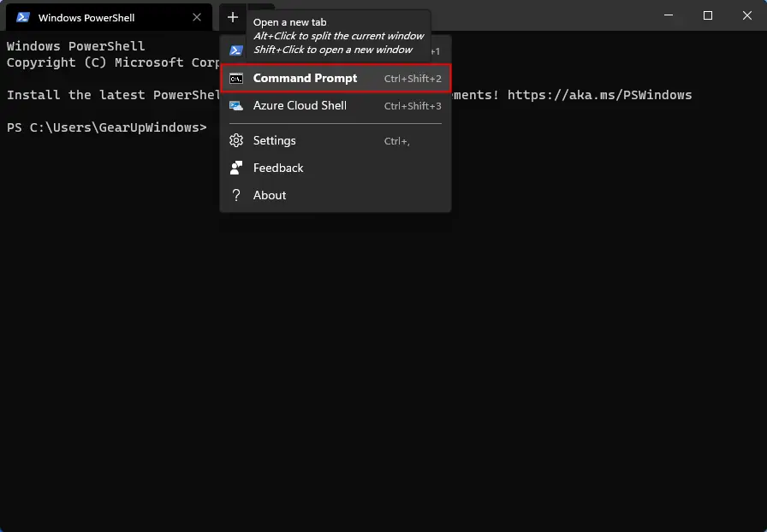This screenshot has width=767, height=532.
Task: Click the Copyright (C) Microsoft line in the terminal
Action: click(113, 62)
